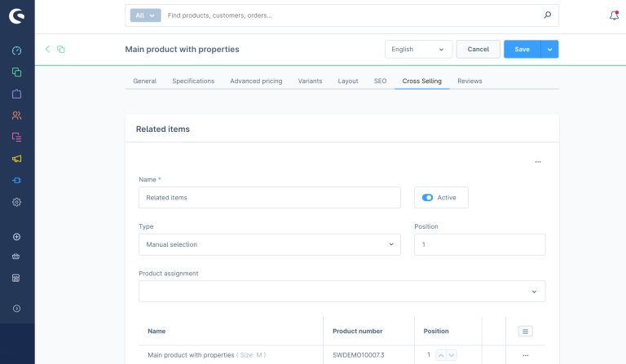Move the row position up with the arrow
This screenshot has height=364, width=626.
[x=441, y=355]
